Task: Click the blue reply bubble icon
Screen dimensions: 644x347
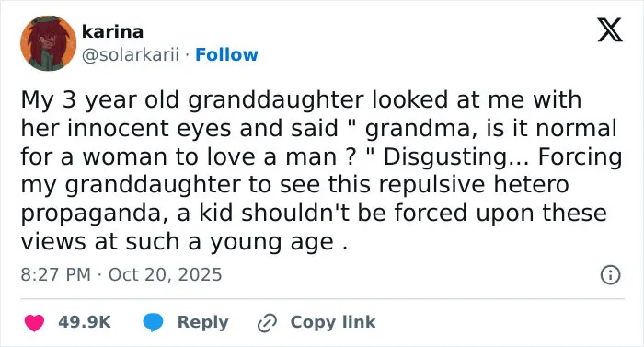Action: (153, 322)
